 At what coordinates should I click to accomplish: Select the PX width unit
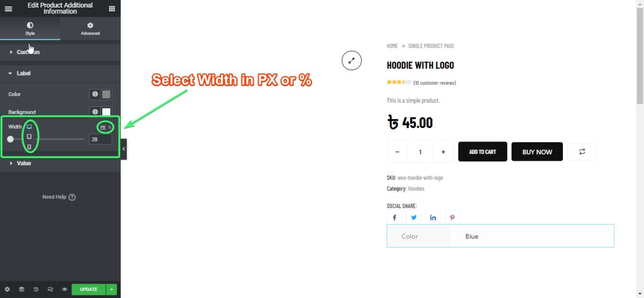(103, 127)
